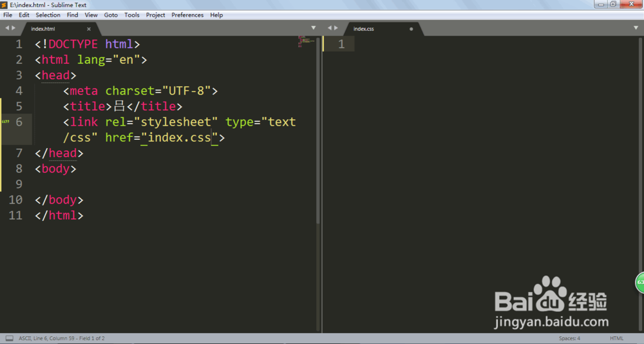The width and height of the screenshot is (644, 344).
Task: Open the right pane tab list dropdown
Action: [636, 28]
